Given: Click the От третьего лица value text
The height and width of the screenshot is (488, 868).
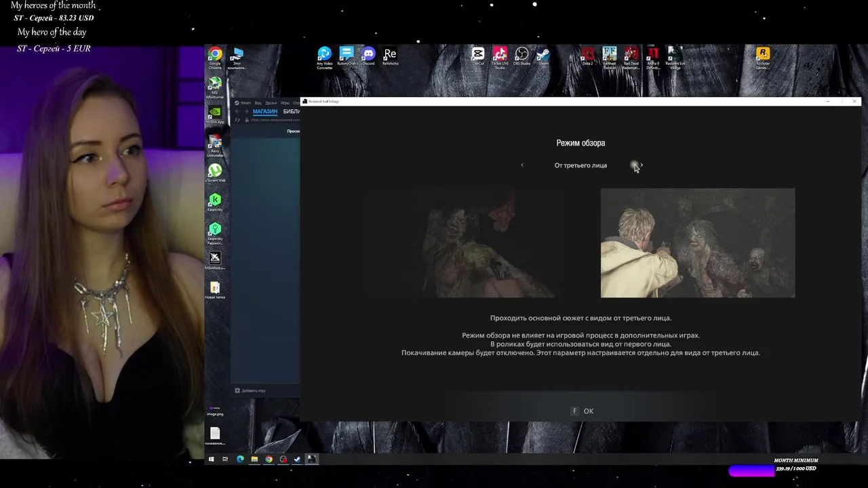Looking at the screenshot, I should click(x=580, y=165).
